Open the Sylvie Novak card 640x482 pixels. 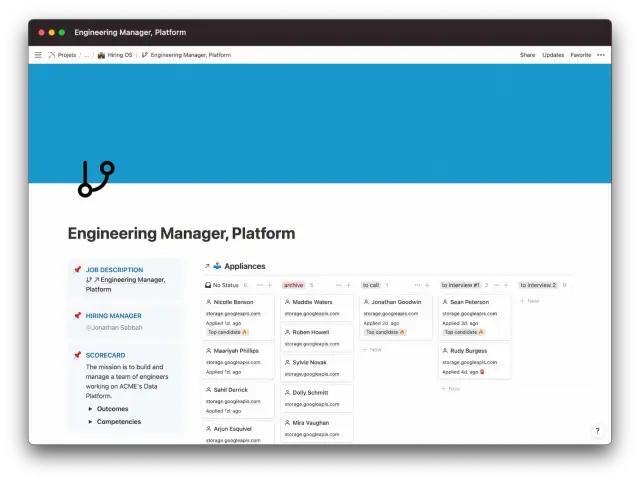317,368
